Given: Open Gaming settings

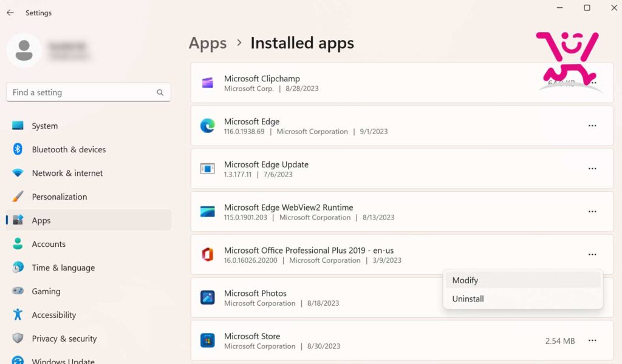Looking at the screenshot, I should click(88, 291).
